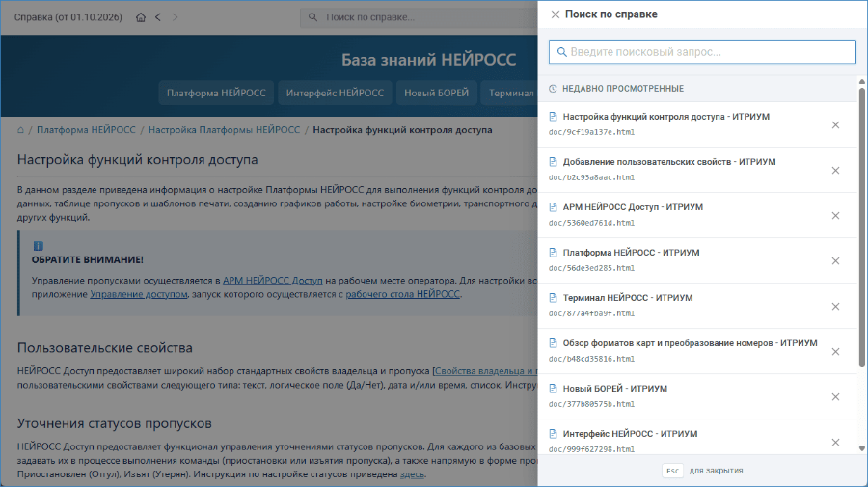Click the document icon beside Интерфейс НЕЙРОСС - ИТРИУМ

[x=553, y=434]
